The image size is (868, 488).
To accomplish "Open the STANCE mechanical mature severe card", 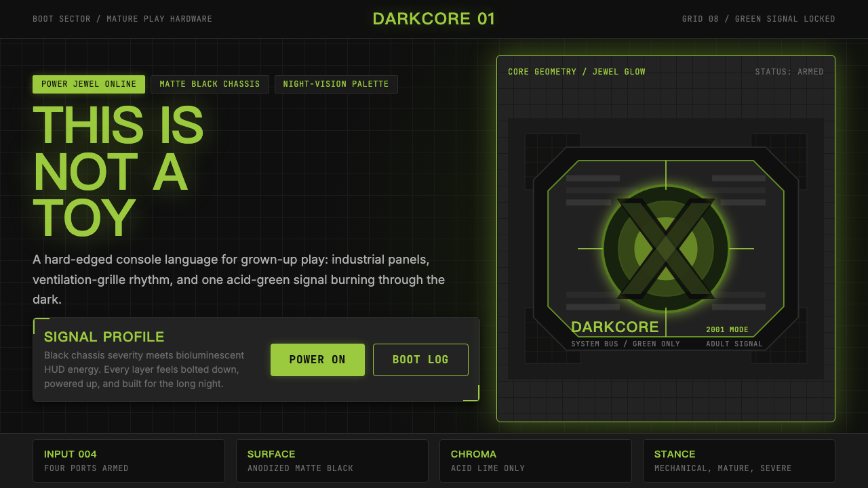I will click(x=739, y=461).
